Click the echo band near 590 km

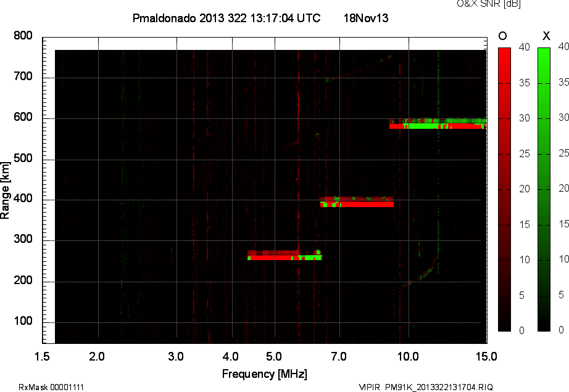click(438, 123)
